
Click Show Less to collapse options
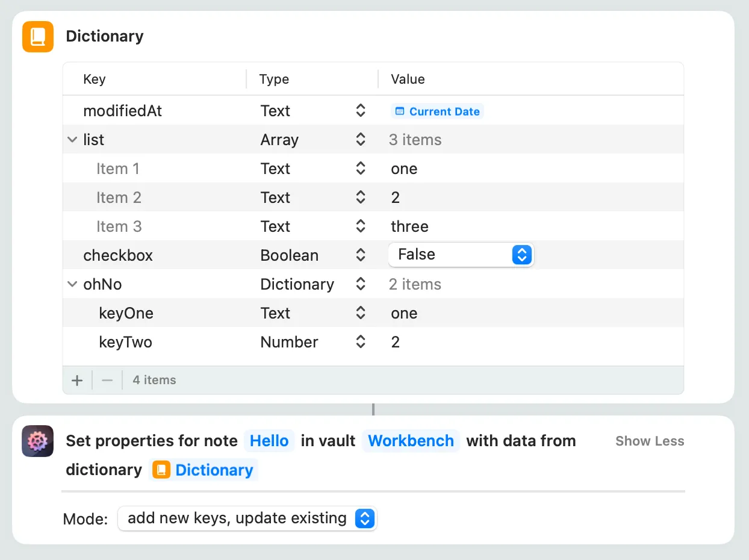649,441
